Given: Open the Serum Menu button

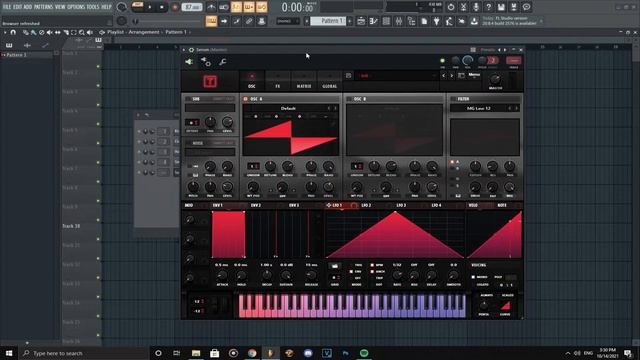Looking at the screenshot, I should click(x=474, y=75).
